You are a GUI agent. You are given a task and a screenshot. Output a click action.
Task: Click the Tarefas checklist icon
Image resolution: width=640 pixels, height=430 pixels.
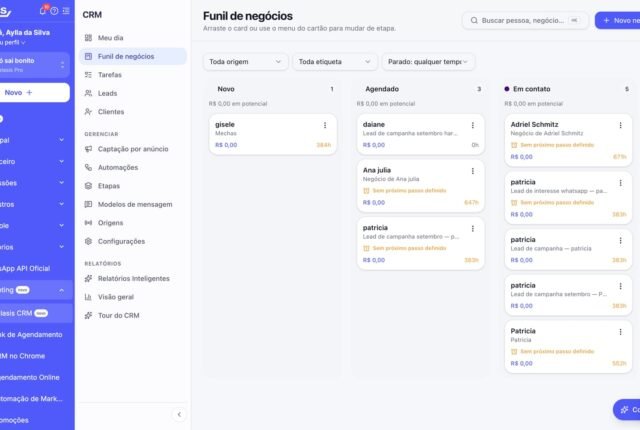88,75
